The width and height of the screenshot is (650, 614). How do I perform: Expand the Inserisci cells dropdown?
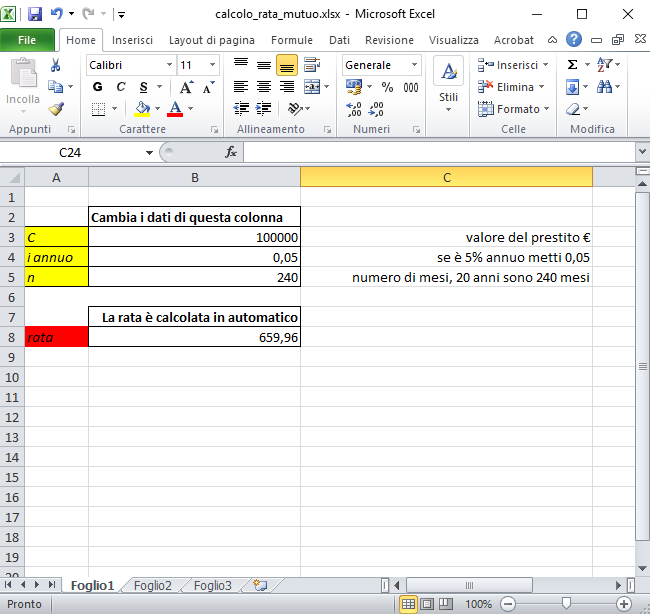pos(545,65)
